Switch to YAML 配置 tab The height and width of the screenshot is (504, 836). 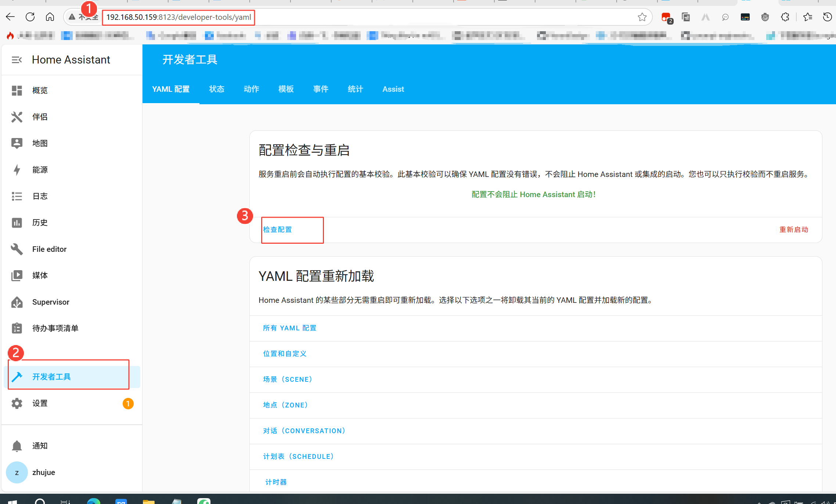[x=171, y=89]
